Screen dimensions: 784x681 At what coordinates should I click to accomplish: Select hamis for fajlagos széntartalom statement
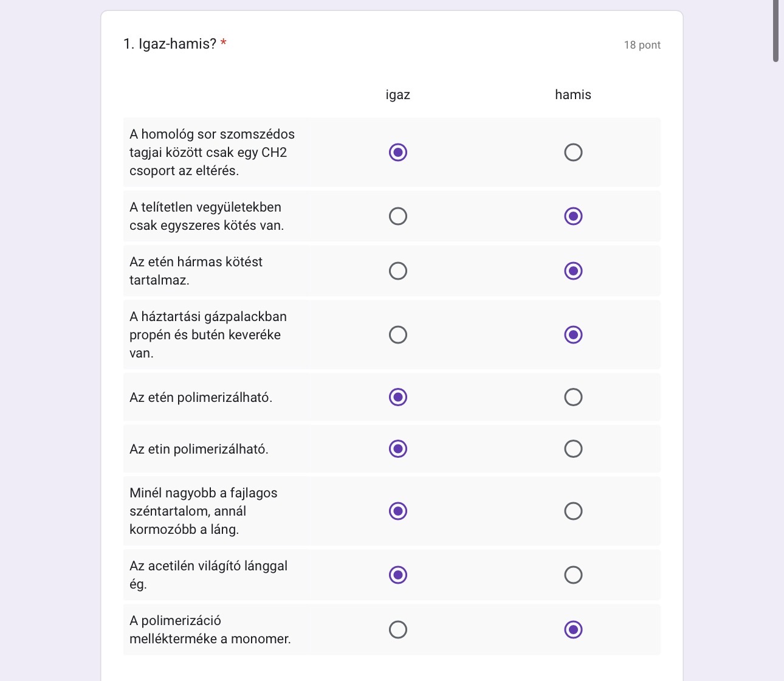(573, 511)
